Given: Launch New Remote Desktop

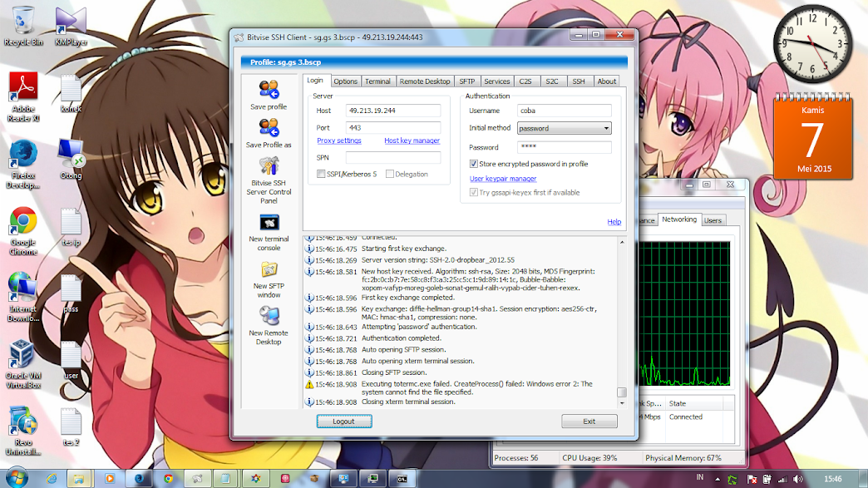Looking at the screenshot, I should click(269, 327).
